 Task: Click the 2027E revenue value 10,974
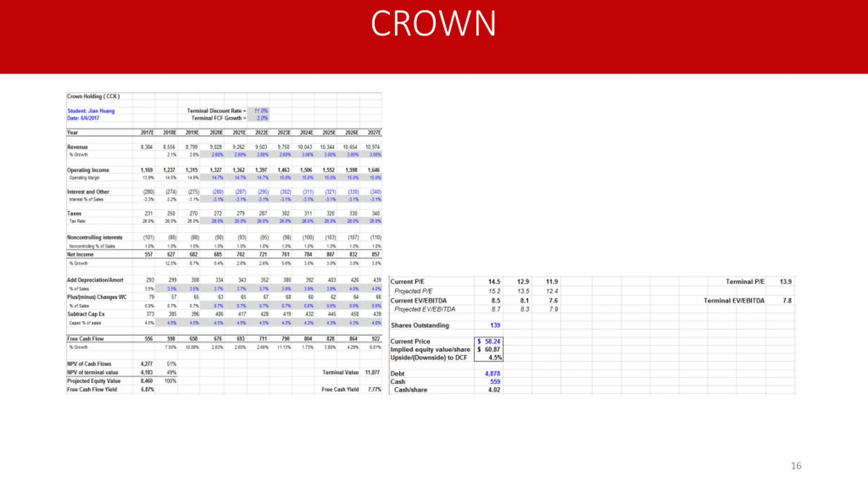click(372, 147)
